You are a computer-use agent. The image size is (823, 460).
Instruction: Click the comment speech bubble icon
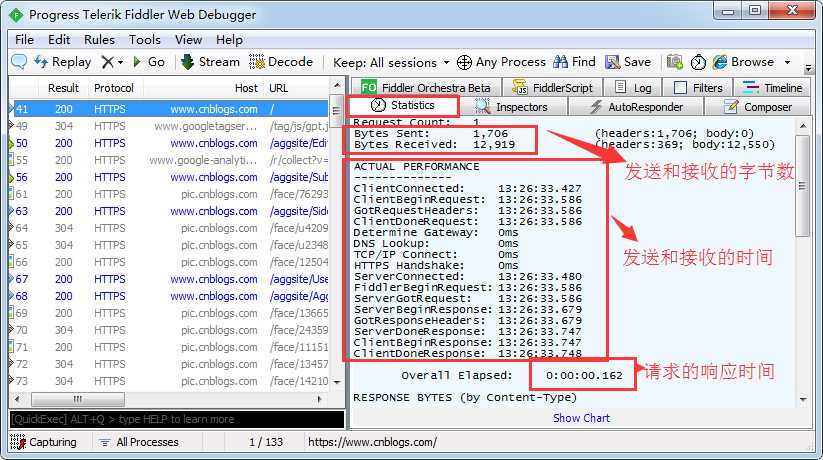tap(19, 62)
